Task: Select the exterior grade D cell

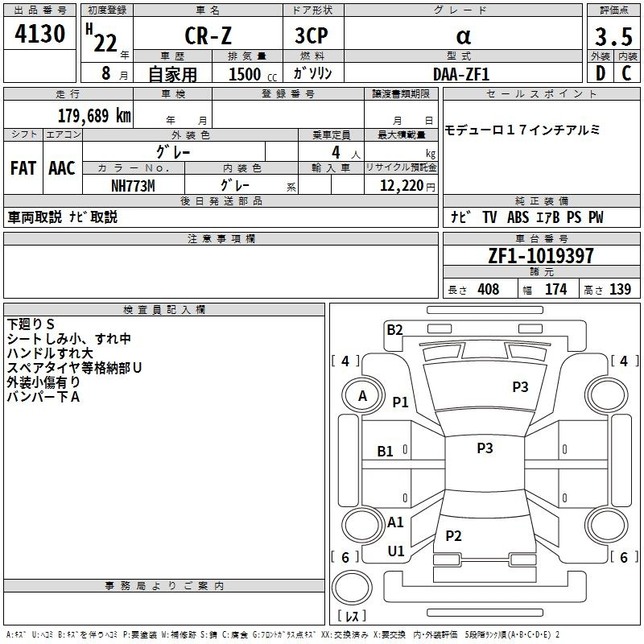Action: click(x=599, y=73)
